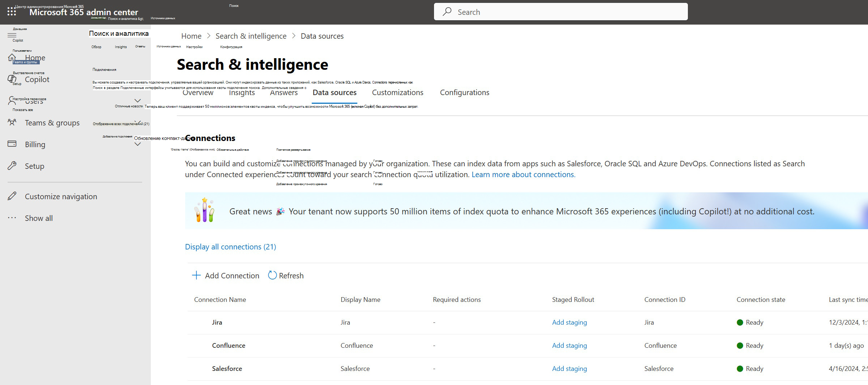Screen dimensions: 868x385
Task: Click the Add Connection button
Action: tap(225, 275)
